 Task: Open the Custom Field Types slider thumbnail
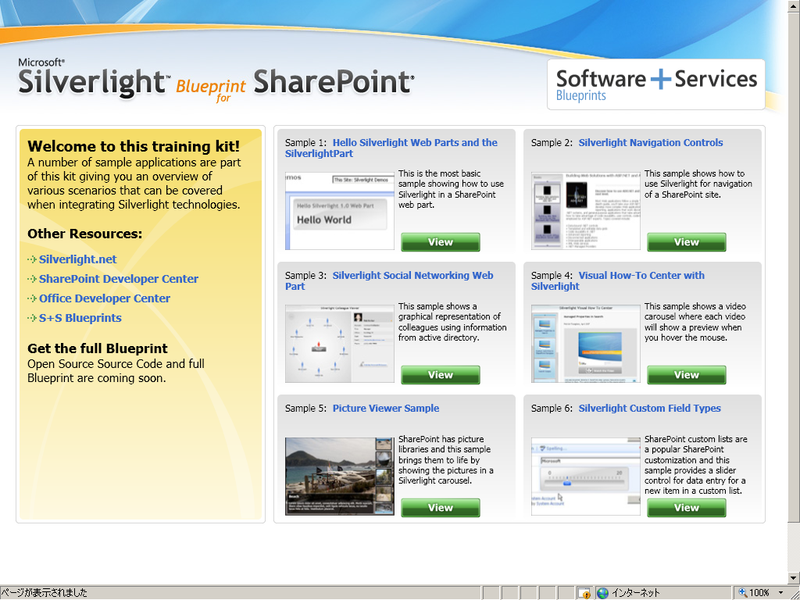[x=586, y=476]
